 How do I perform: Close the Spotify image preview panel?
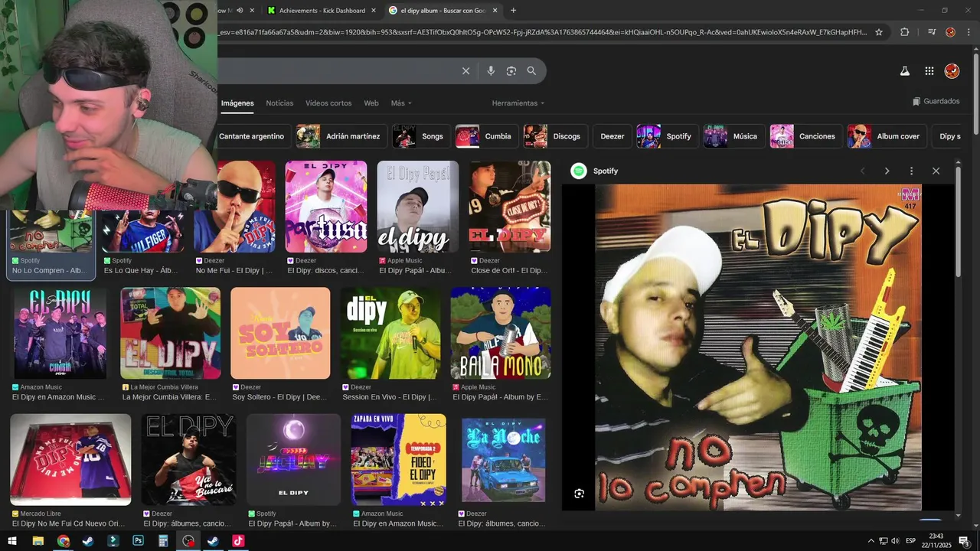[936, 171]
